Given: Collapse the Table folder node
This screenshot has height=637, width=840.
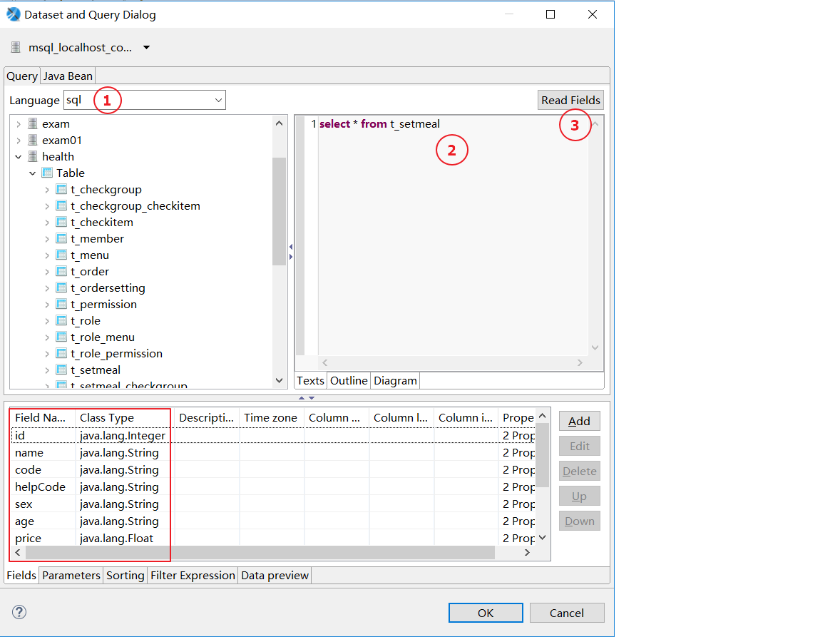Looking at the screenshot, I should click(x=33, y=173).
